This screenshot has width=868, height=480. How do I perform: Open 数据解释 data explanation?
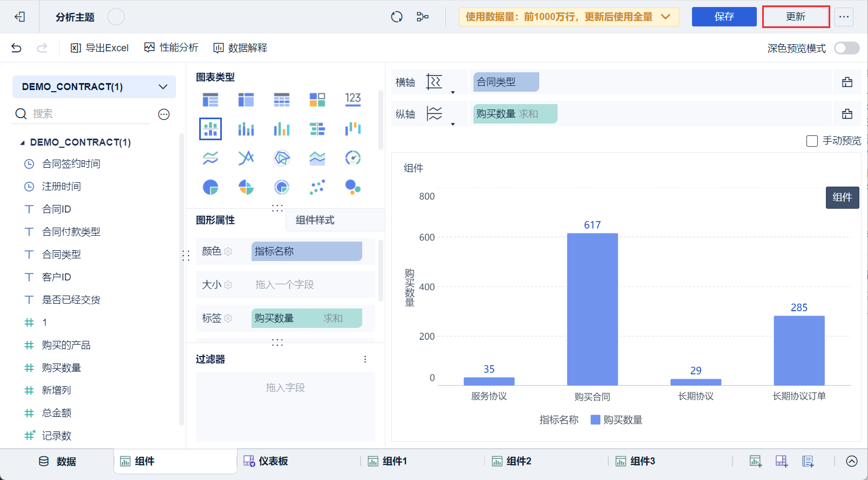[240, 48]
